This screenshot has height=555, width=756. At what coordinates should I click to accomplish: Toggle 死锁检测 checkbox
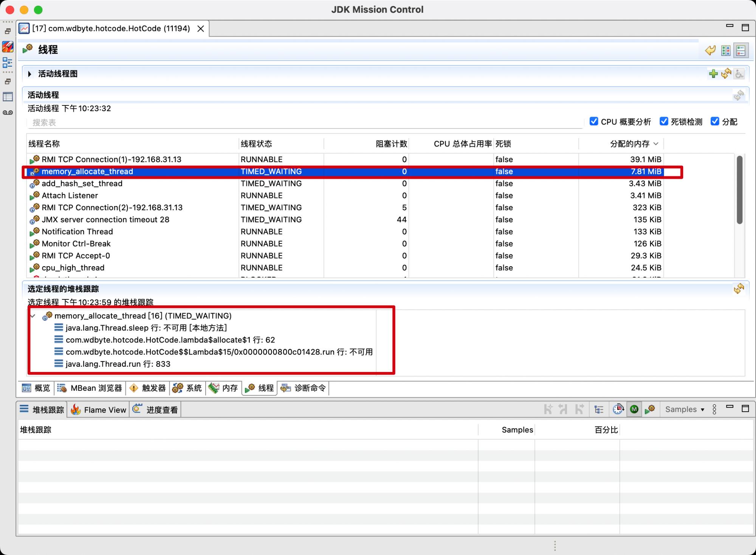tap(664, 121)
